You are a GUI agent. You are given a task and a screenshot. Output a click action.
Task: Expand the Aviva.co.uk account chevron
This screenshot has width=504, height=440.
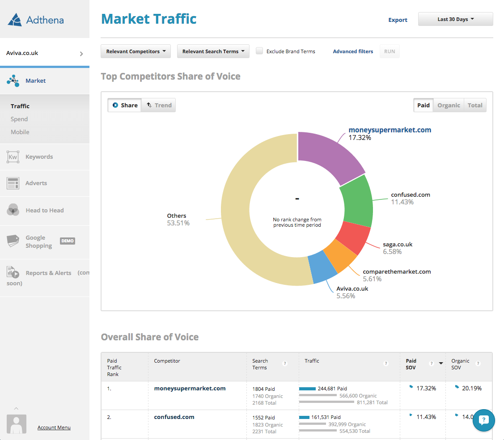click(81, 54)
